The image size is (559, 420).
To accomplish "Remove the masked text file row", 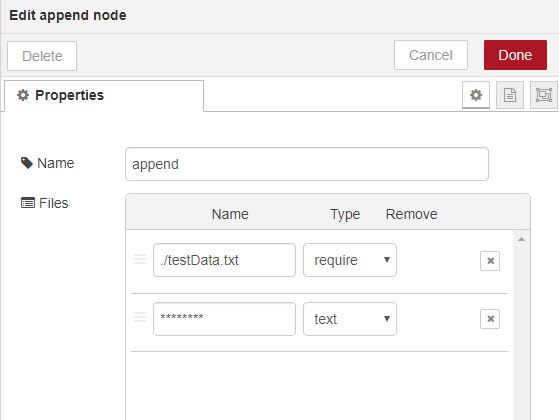I will [490, 319].
